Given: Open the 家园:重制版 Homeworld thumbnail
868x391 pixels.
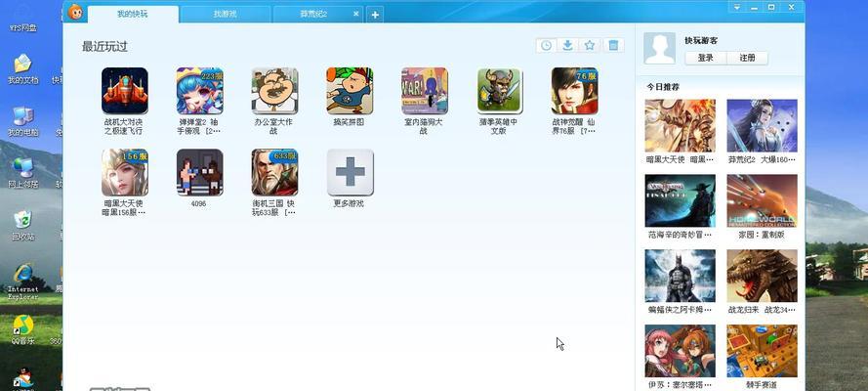Looking at the screenshot, I should point(762,200).
